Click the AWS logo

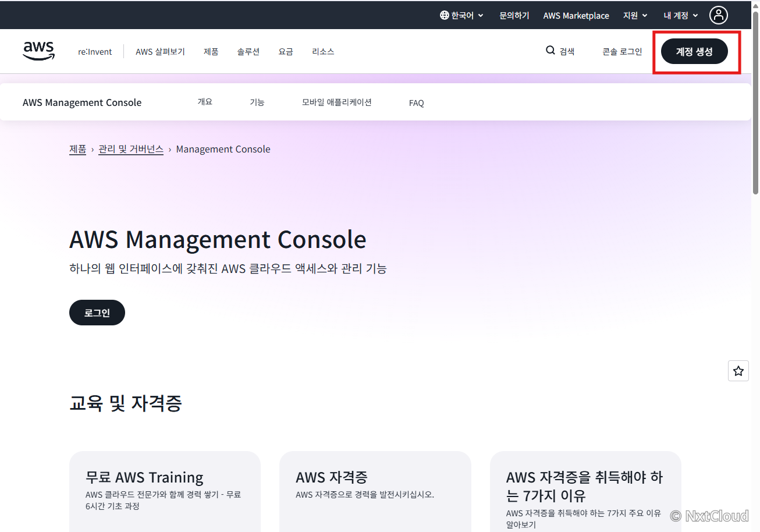click(x=39, y=51)
